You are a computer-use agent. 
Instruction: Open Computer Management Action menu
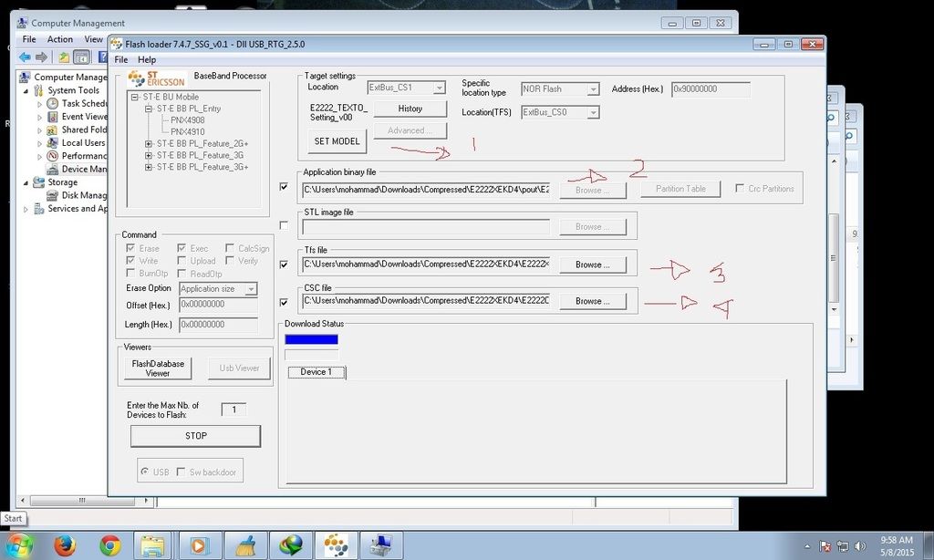point(60,39)
